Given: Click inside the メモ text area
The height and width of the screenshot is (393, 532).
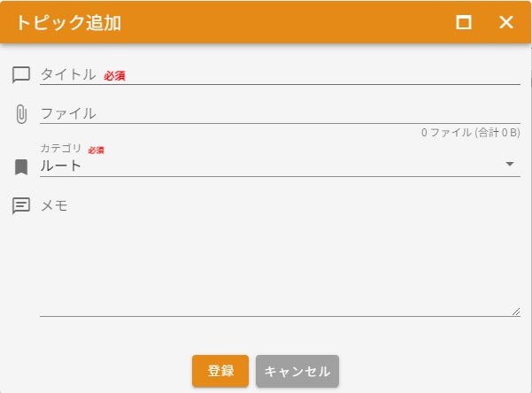Looking at the screenshot, I should (279, 257).
